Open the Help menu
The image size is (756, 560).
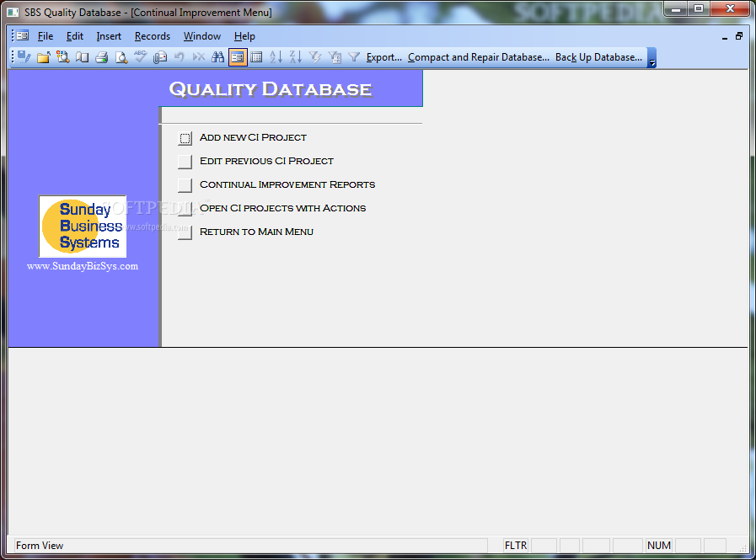pyautogui.click(x=244, y=36)
